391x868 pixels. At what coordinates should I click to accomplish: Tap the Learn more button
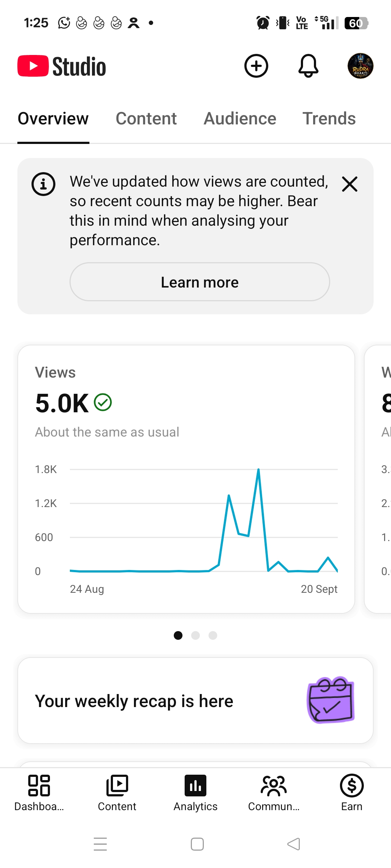200,282
